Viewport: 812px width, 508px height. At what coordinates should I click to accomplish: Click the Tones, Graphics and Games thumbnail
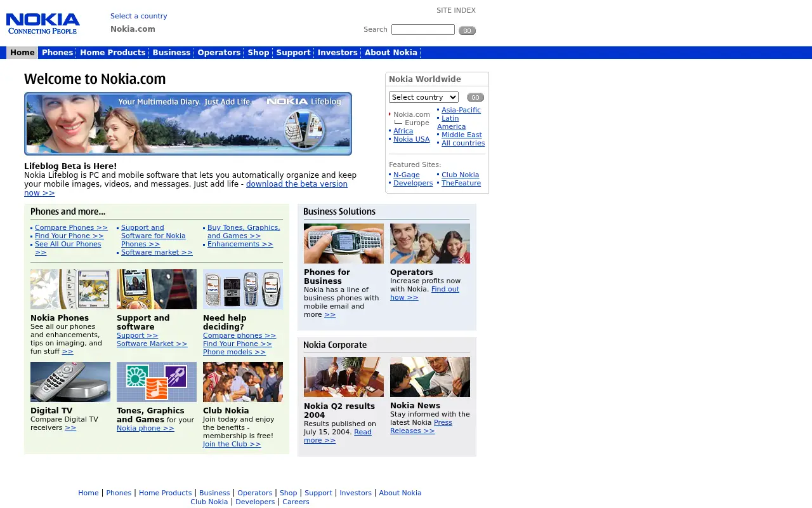[157, 382]
